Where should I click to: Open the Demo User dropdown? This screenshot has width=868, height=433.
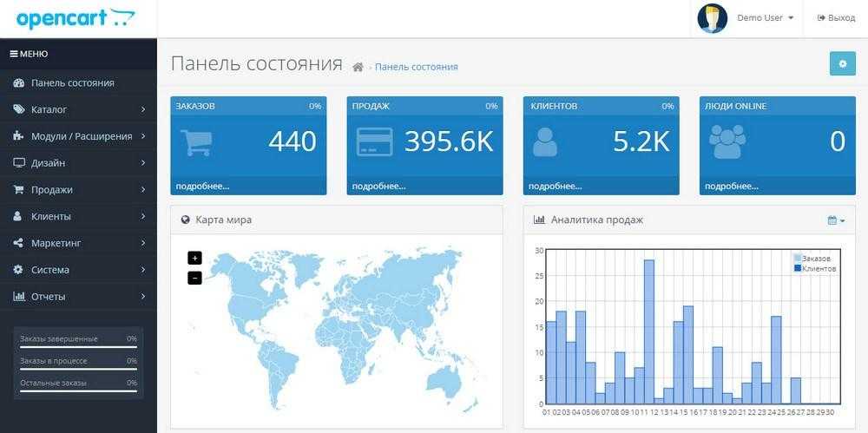click(x=765, y=18)
